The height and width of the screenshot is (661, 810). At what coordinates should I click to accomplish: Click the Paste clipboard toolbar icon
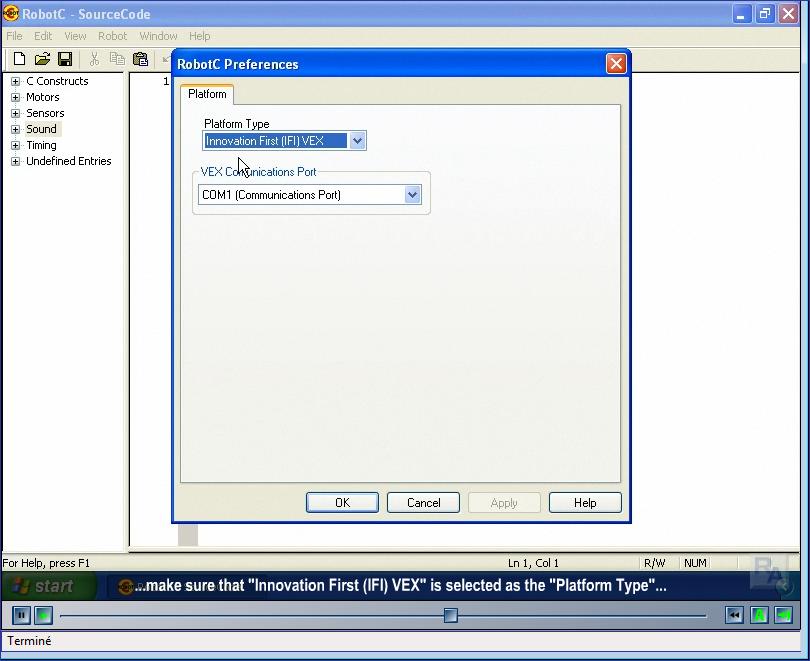click(x=141, y=59)
